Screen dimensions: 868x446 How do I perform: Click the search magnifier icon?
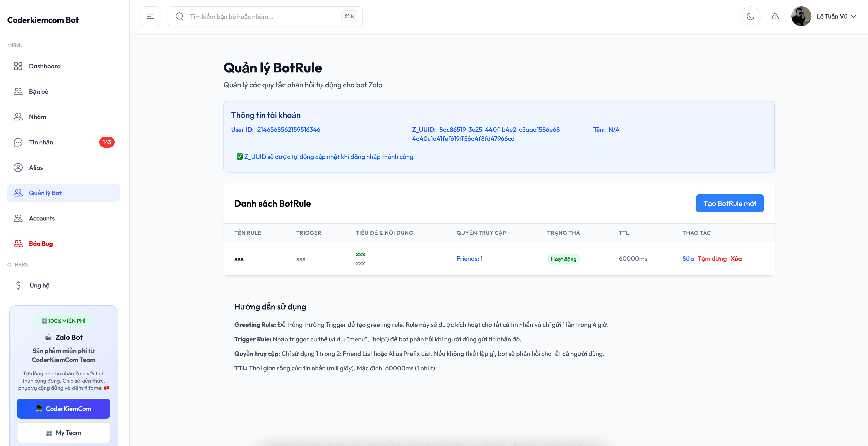[x=179, y=16]
